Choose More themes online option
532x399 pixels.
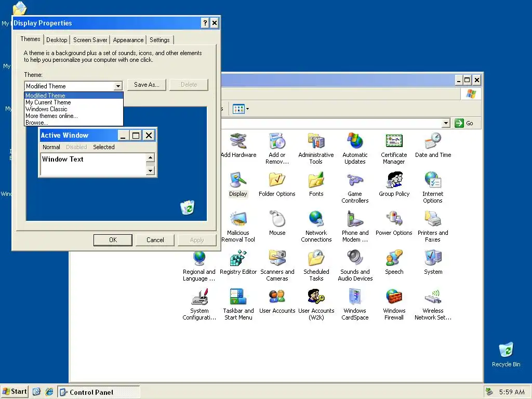pyautogui.click(x=74, y=116)
